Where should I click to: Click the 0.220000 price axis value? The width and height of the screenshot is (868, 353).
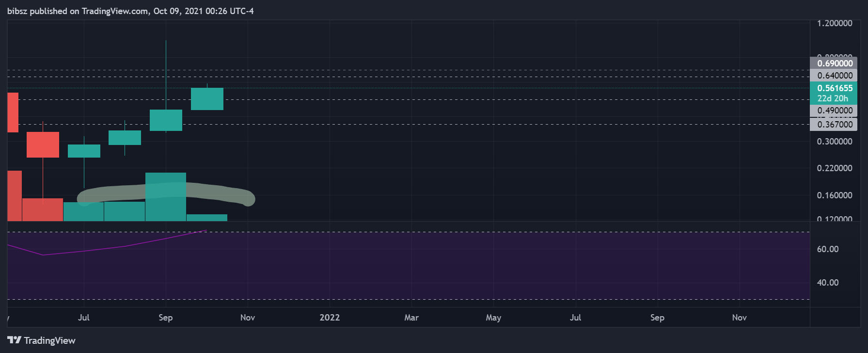pos(835,168)
